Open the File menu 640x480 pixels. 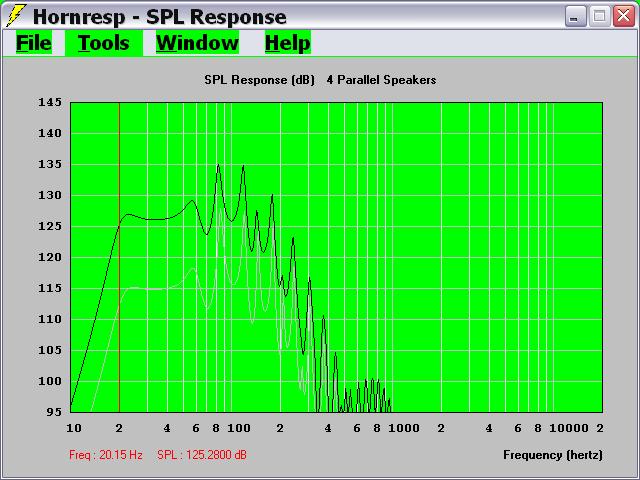tap(34, 43)
